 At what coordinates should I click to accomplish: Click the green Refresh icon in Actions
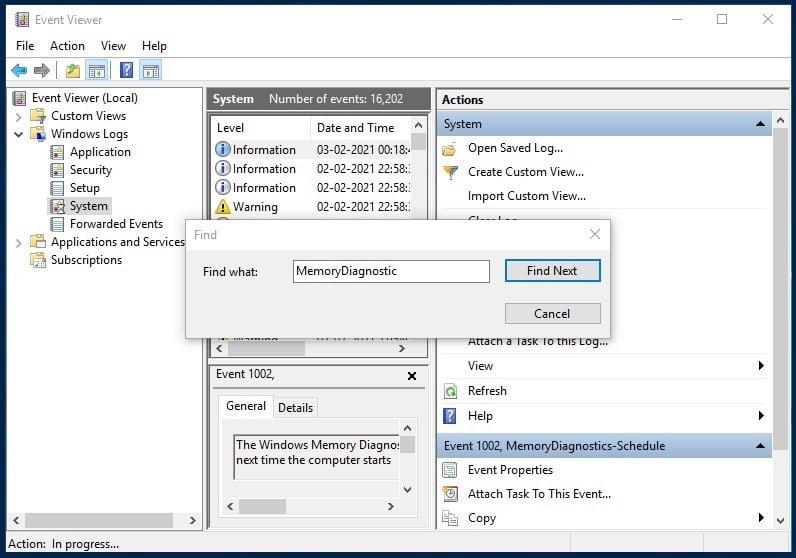[450, 391]
